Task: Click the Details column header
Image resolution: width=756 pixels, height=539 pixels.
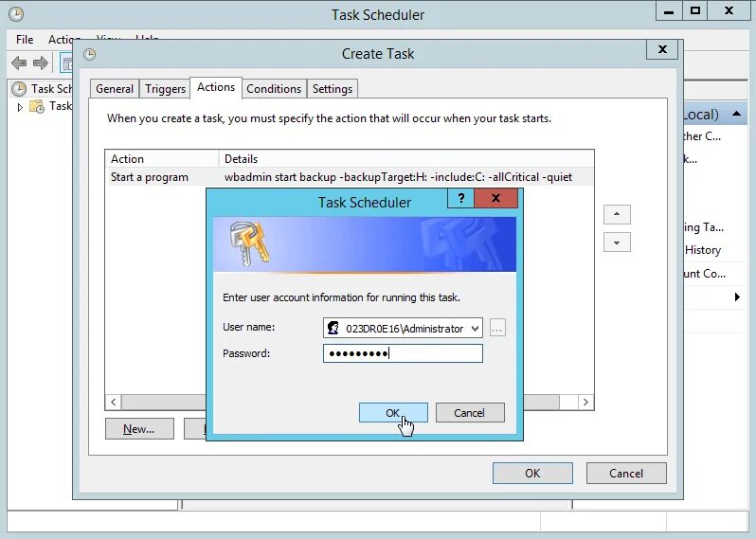Action: 406,158
